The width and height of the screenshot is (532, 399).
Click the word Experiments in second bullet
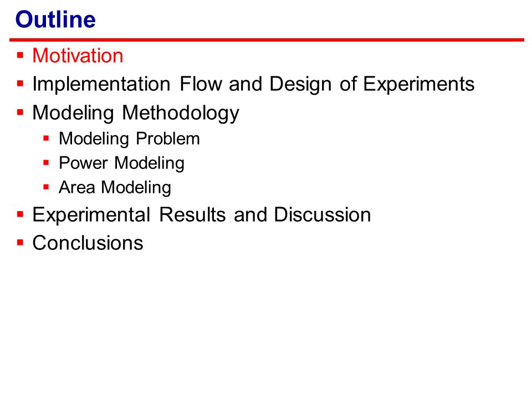pyautogui.click(x=419, y=84)
